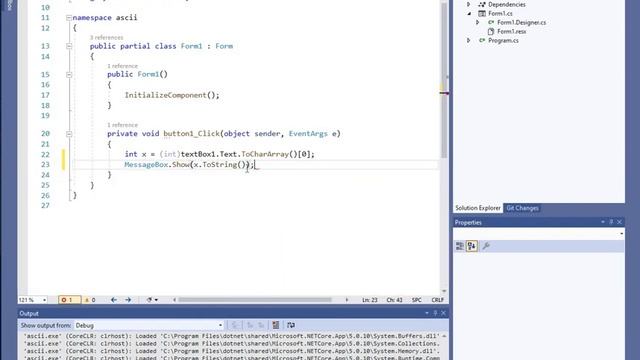The image size is (640, 360).
Task: Open the code cleanup brush dropdown
Action: [152, 300]
